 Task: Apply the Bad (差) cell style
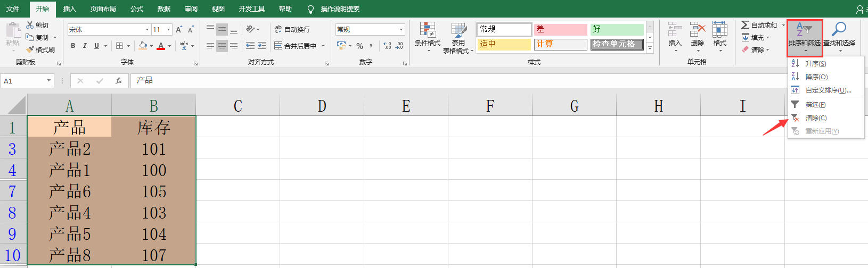[x=561, y=29]
